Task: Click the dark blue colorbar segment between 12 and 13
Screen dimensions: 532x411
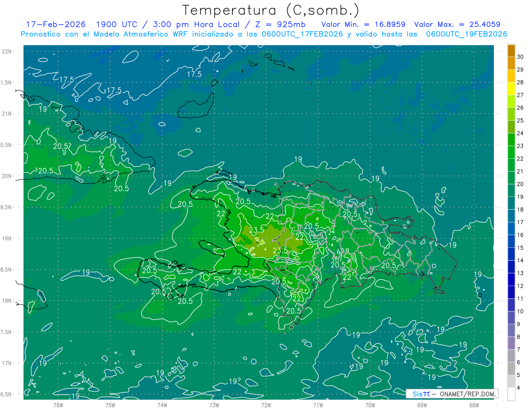Action: (x=511, y=280)
